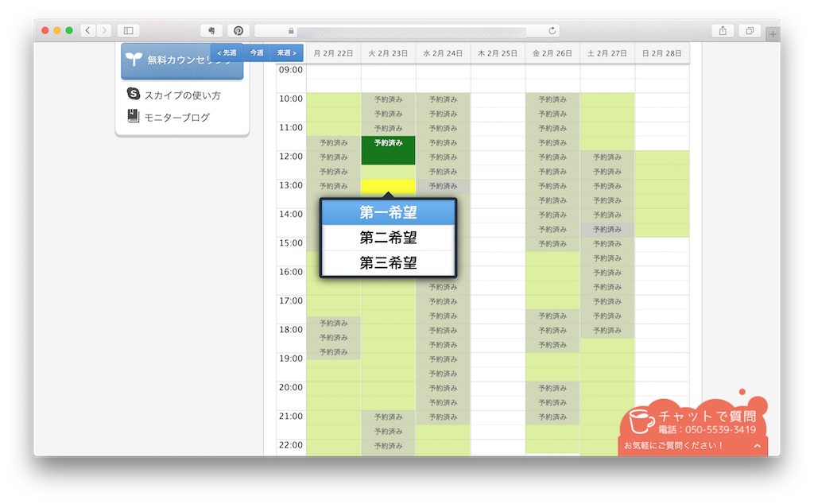
Task: Click the page reload icon
Action: (x=552, y=31)
